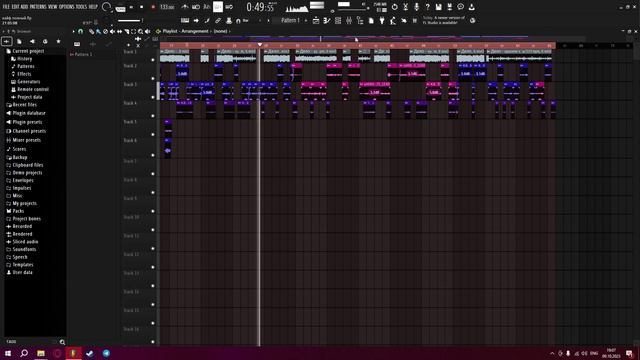Toggle typing keyboard to piano icon

click(x=184, y=20)
